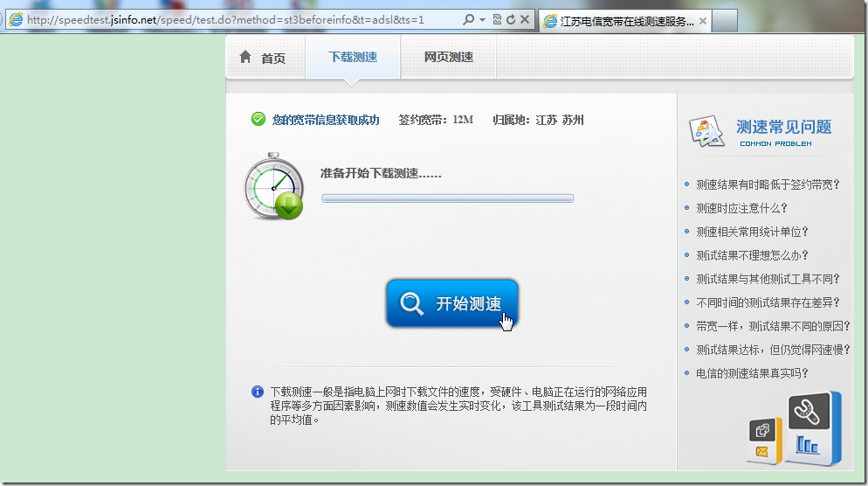Open 测速结果有时略低于签约带宽? question
This screenshot has height=486, width=868.
coord(768,184)
